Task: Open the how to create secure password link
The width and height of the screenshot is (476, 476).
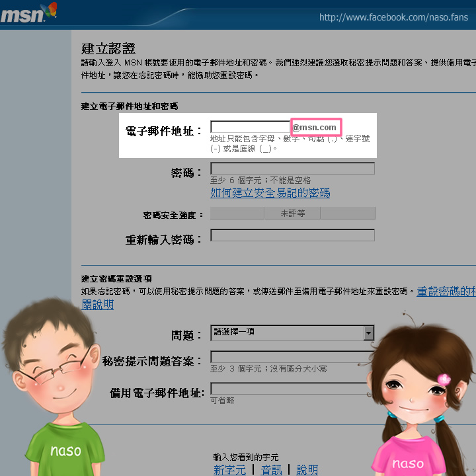Action: [270, 193]
